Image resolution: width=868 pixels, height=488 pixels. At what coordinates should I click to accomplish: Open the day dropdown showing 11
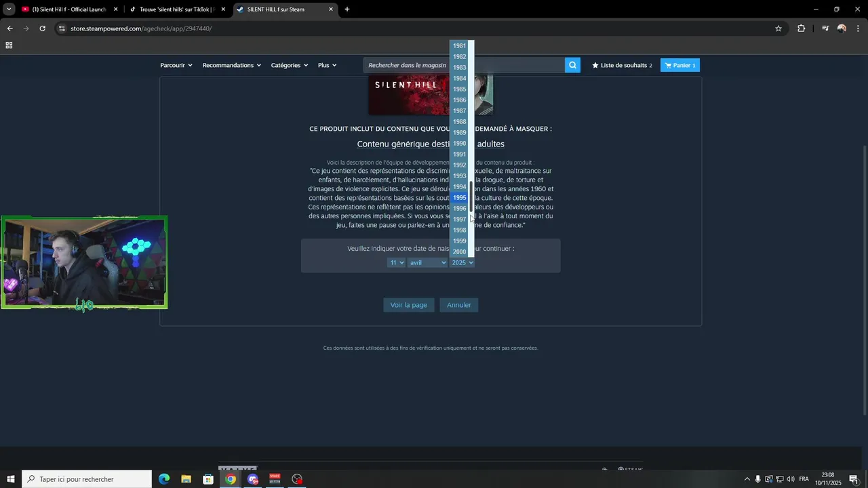pos(396,262)
